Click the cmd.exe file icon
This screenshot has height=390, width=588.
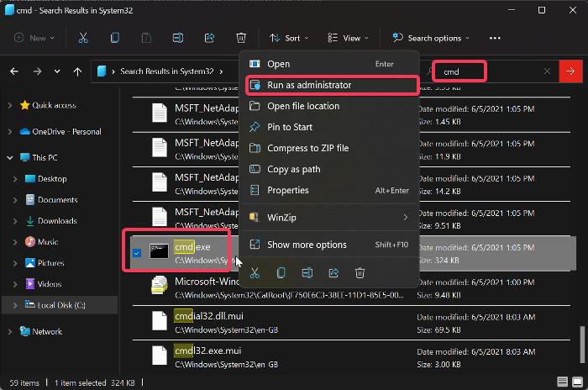pos(159,251)
